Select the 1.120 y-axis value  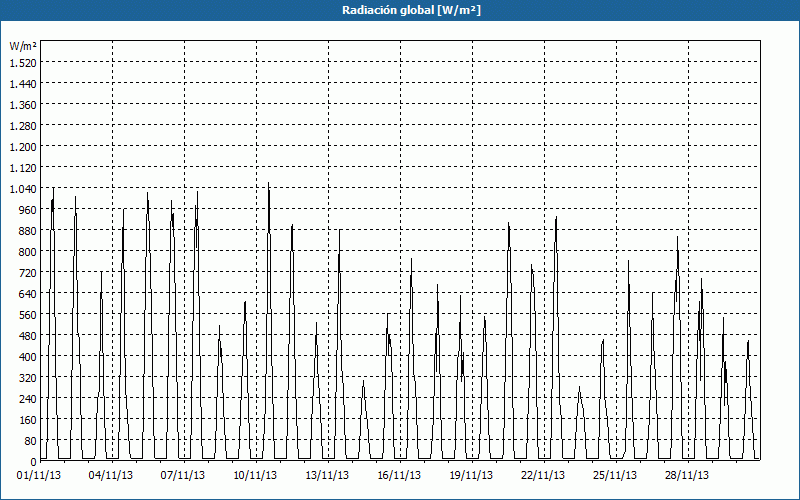coord(23,167)
